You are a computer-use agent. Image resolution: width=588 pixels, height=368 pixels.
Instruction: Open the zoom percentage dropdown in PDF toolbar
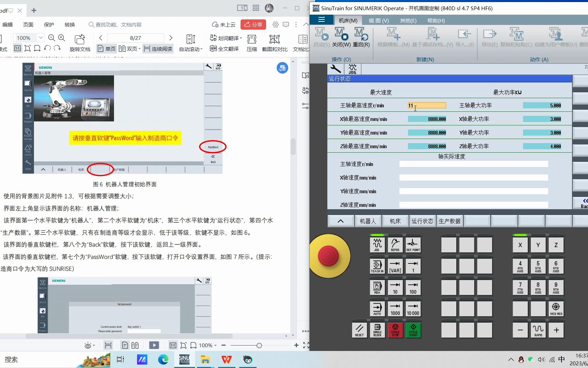tap(40, 37)
